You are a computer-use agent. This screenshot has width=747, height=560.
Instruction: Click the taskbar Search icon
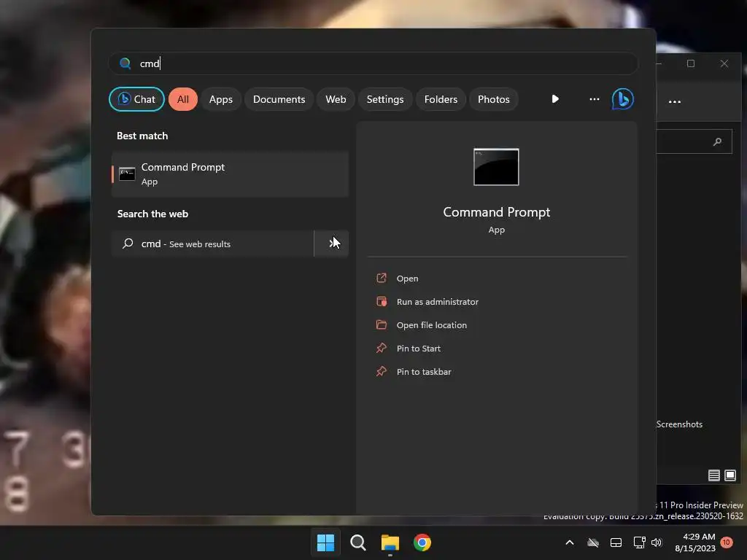357,542
